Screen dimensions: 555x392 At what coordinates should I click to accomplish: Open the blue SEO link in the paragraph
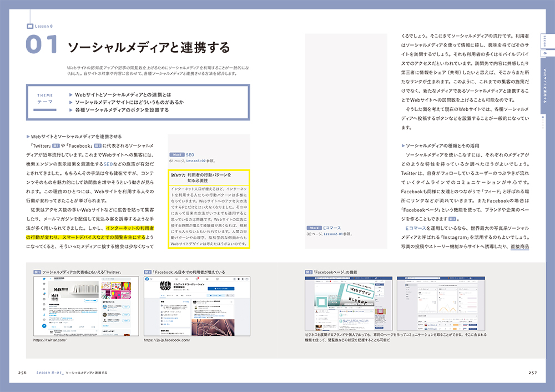[x=108, y=164]
